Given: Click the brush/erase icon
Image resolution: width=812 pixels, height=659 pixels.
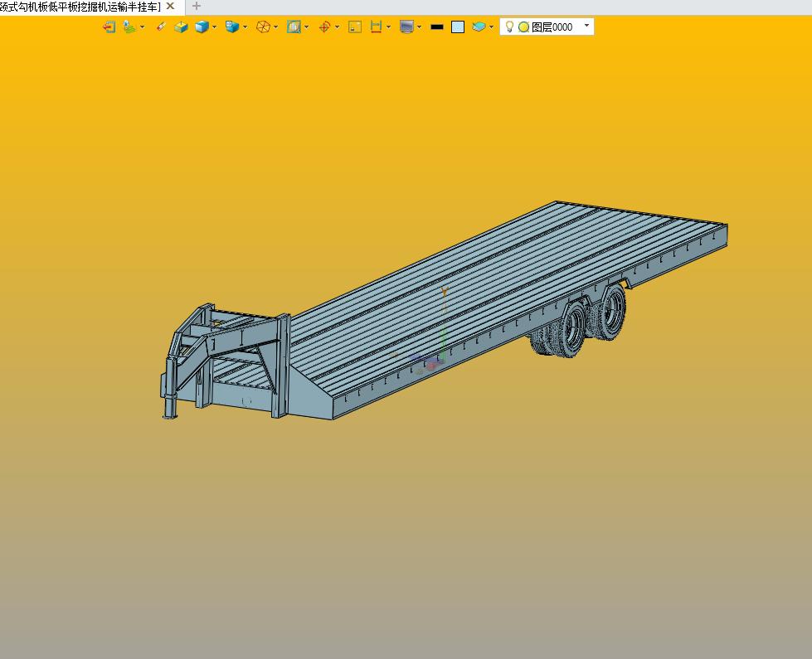Looking at the screenshot, I should tap(161, 27).
